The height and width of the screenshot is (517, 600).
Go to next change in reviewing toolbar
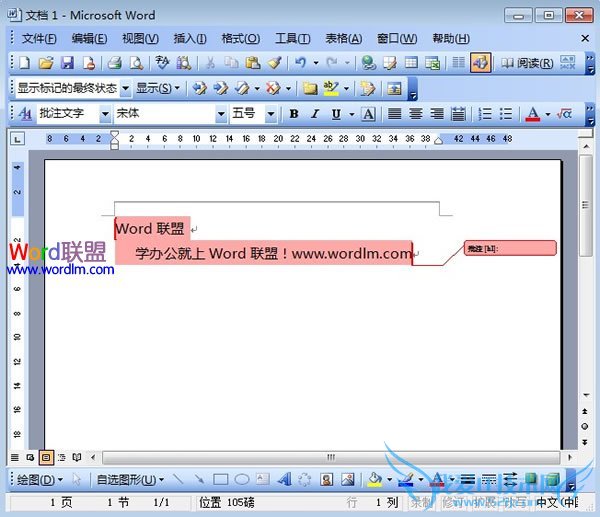coord(221,88)
